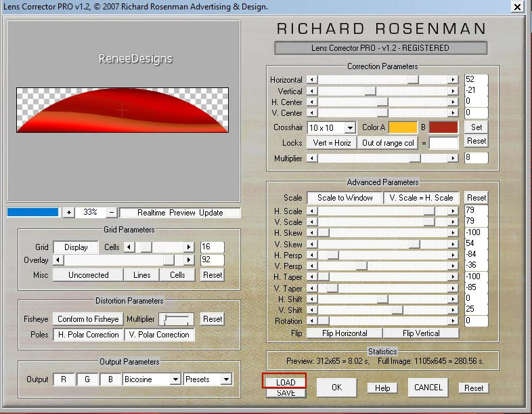Pick Color B red swatch
Screen dimensions: 532x414
tap(443, 127)
